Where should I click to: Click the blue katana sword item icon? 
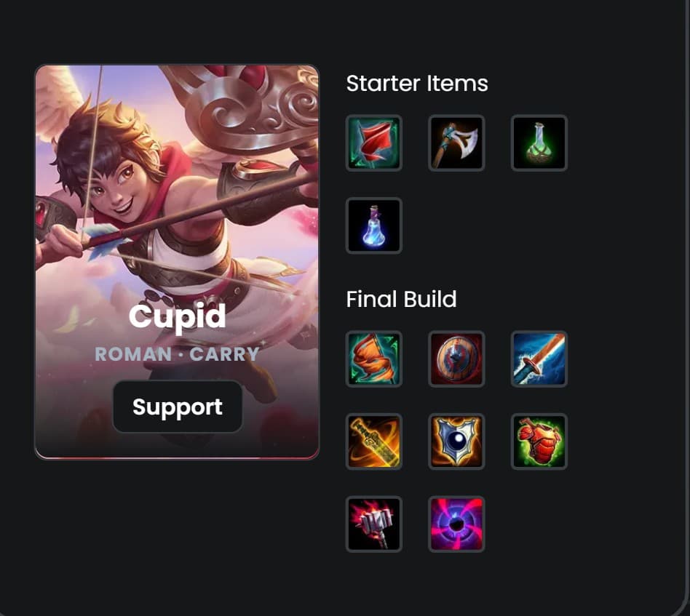[x=539, y=359]
